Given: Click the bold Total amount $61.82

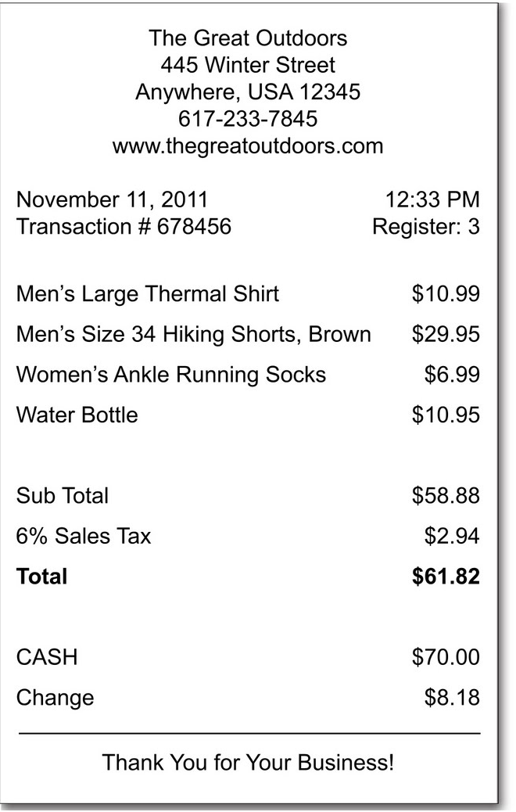Looking at the screenshot, I should click(x=446, y=577).
